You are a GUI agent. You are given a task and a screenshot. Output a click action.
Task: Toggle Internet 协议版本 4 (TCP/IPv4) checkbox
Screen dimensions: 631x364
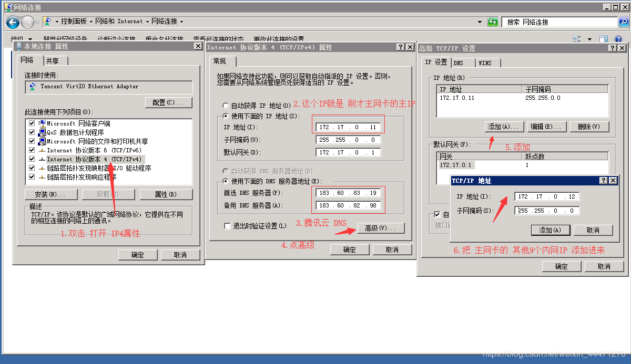click(x=32, y=159)
